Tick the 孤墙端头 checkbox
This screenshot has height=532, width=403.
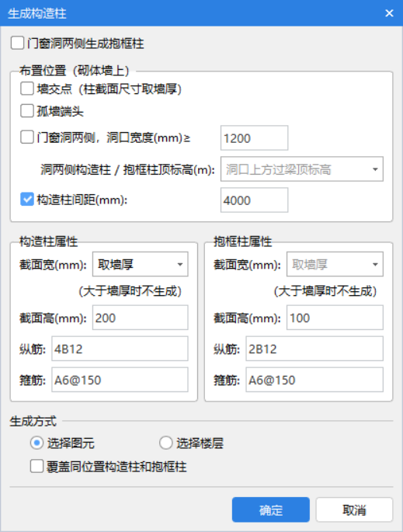pyautogui.click(x=27, y=111)
